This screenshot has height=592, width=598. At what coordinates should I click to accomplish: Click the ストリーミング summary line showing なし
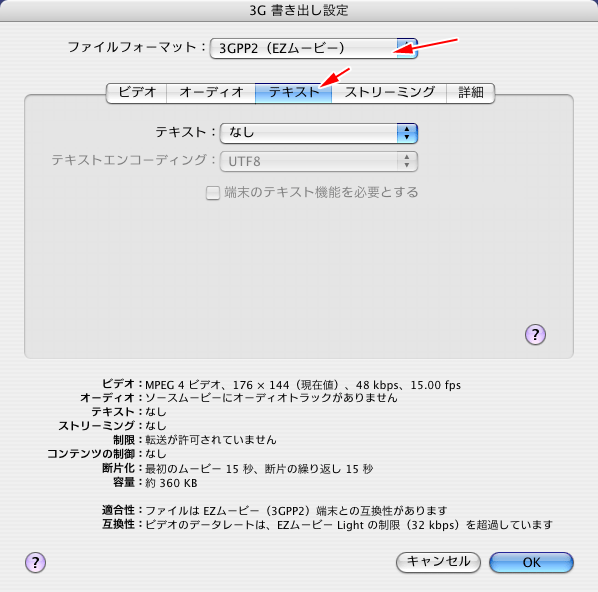[112, 426]
